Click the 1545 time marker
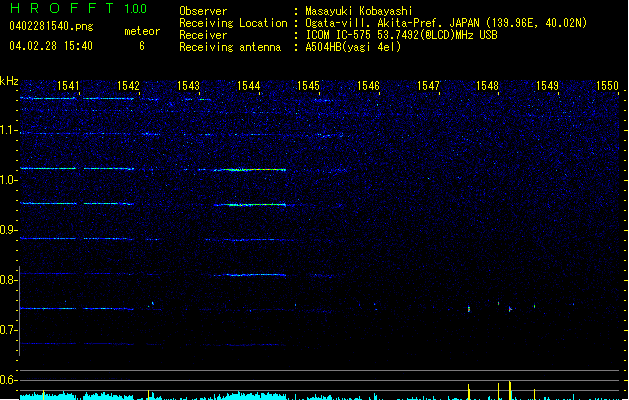Viewport: 629px width, 400px height. 308,86
